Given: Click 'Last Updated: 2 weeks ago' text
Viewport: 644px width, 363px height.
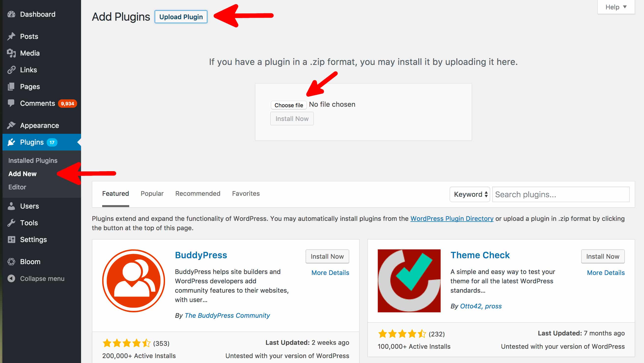Looking at the screenshot, I should point(307,343).
